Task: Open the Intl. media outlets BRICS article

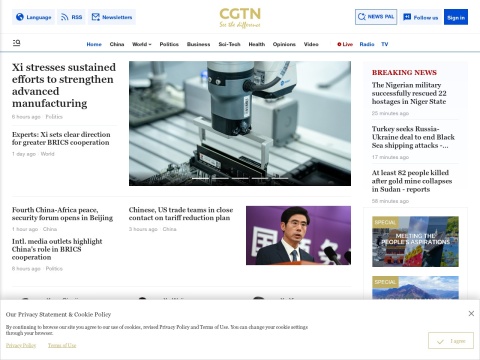Action: click(x=57, y=249)
